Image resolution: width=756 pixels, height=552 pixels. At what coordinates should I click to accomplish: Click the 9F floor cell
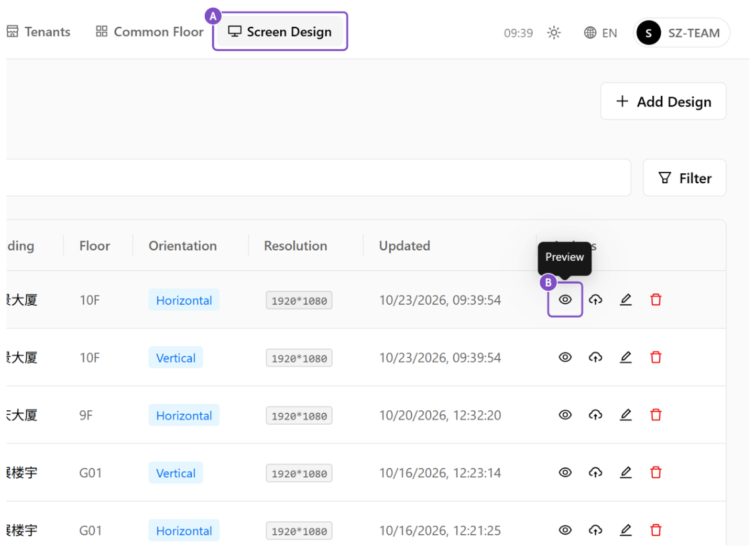pos(86,415)
